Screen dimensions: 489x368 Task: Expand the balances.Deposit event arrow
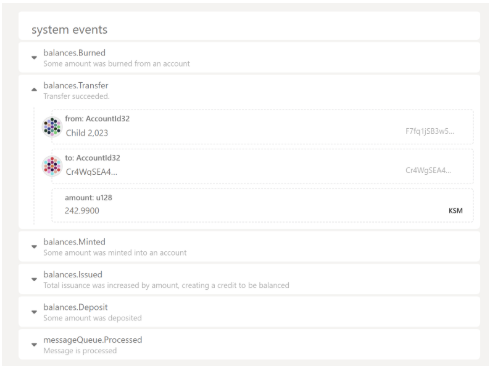coord(34,312)
